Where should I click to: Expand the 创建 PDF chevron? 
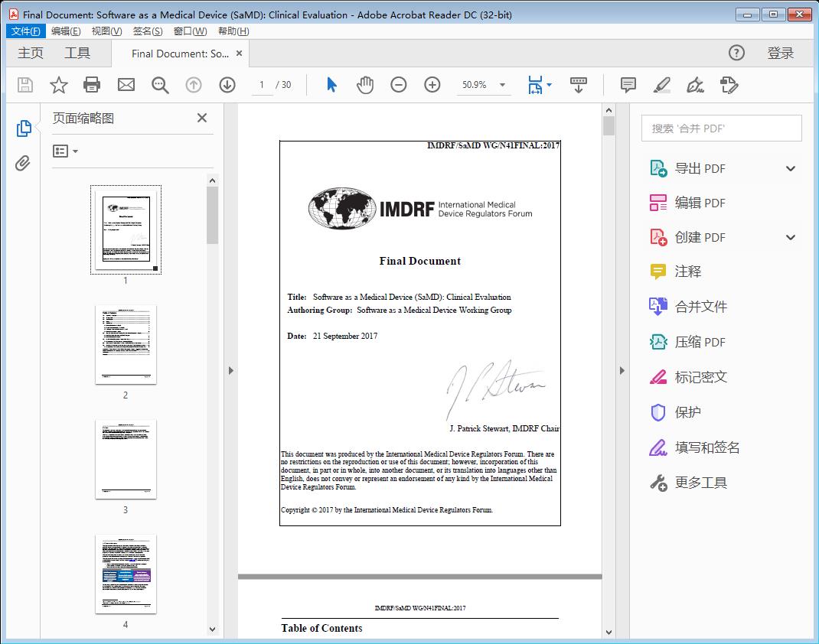coord(790,237)
